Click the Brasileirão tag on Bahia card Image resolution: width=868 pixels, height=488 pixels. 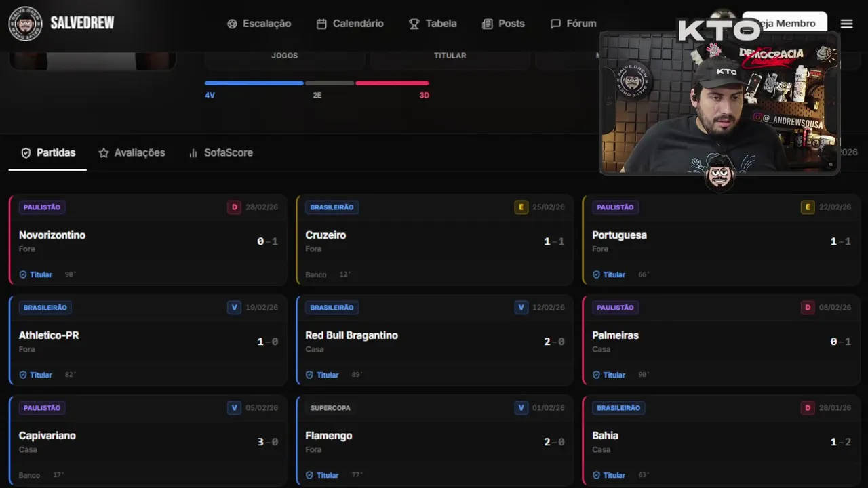click(618, 408)
